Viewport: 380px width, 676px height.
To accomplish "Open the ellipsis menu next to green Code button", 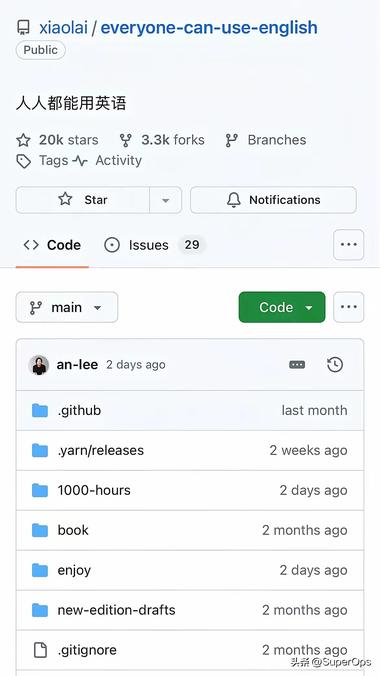I will [x=349, y=307].
